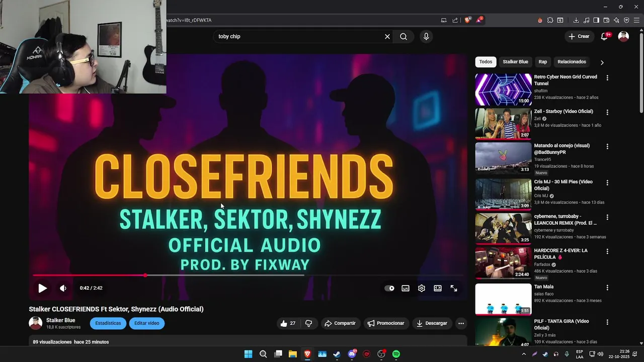Open the Crear menu
644x362 pixels.
tap(579, 36)
